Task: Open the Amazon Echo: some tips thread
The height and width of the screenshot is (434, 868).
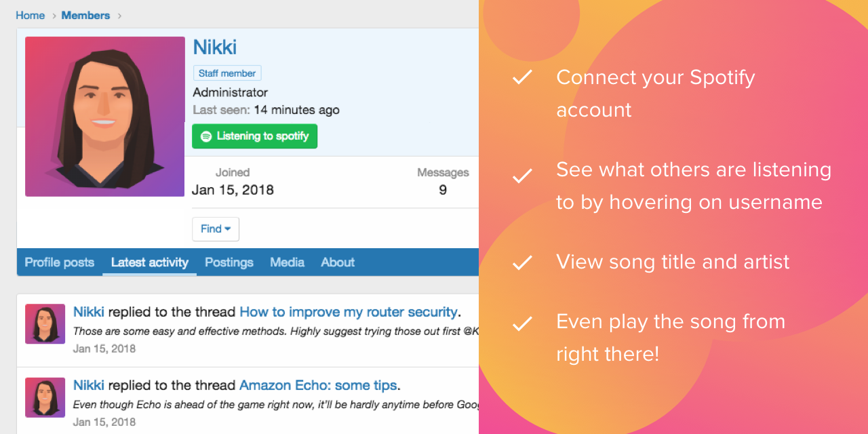Action: pos(318,385)
